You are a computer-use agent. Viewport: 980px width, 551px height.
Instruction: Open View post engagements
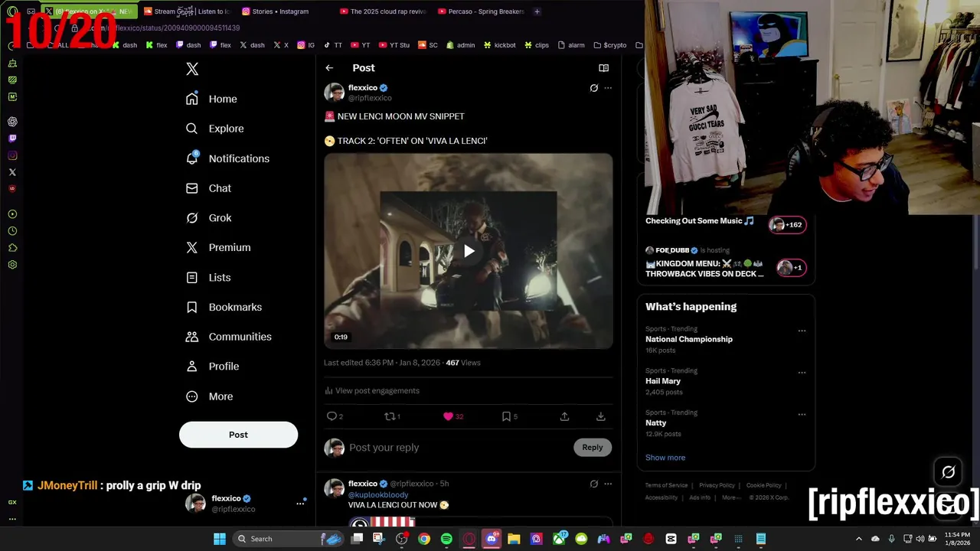point(372,390)
